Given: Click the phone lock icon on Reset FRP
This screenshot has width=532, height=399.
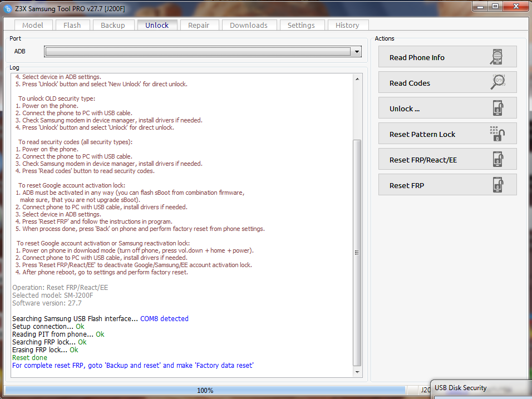Looking at the screenshot, I should tap(497, 185).
